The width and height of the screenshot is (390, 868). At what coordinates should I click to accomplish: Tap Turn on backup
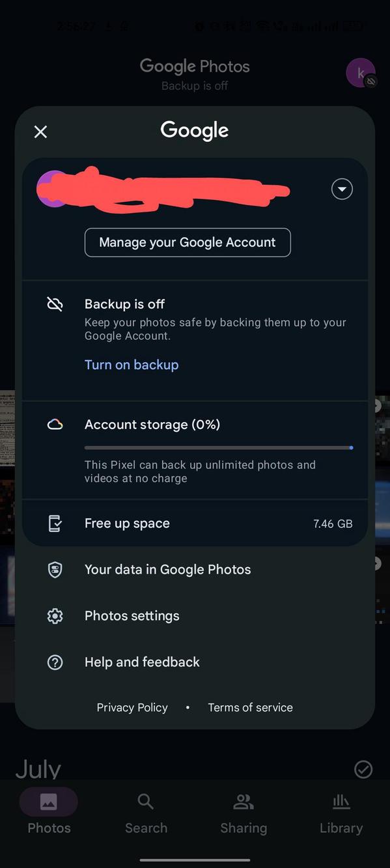[132, 365]
